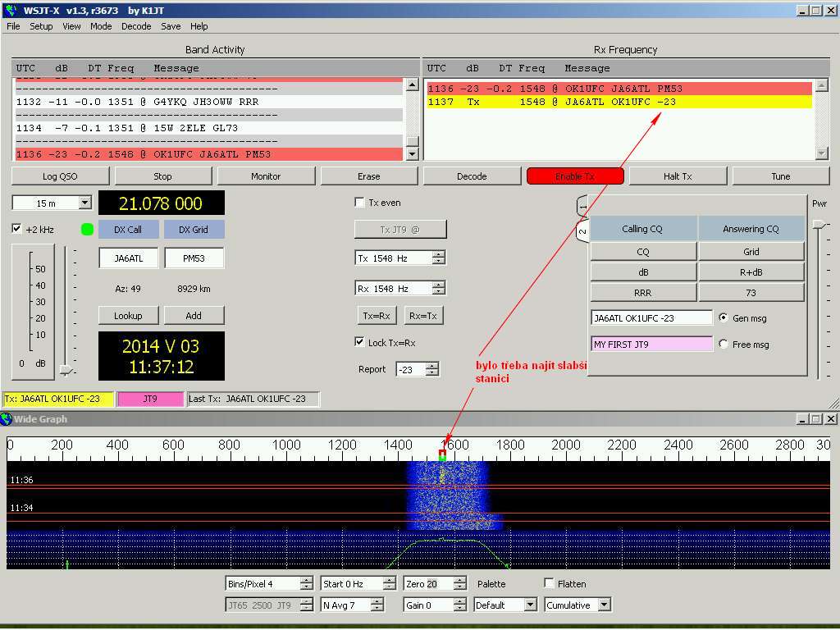
Task: Click the red Enable Tx button
Action: [x=575, y=176]
